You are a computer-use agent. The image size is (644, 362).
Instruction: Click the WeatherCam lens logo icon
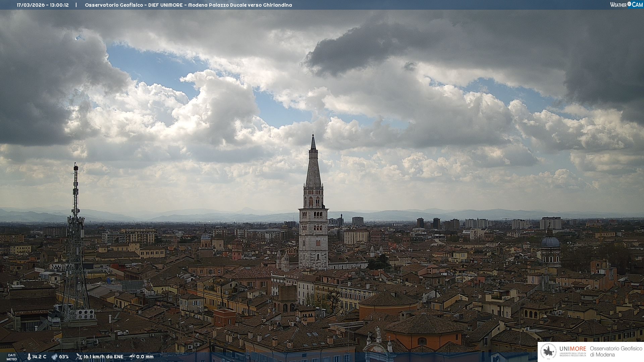pyautogui.click(x=629, y=4)
